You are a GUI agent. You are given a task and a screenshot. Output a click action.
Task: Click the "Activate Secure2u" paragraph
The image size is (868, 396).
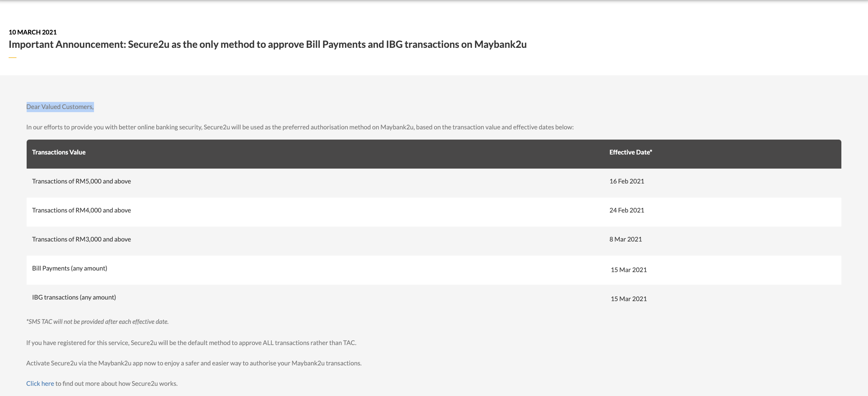point(194,363)
